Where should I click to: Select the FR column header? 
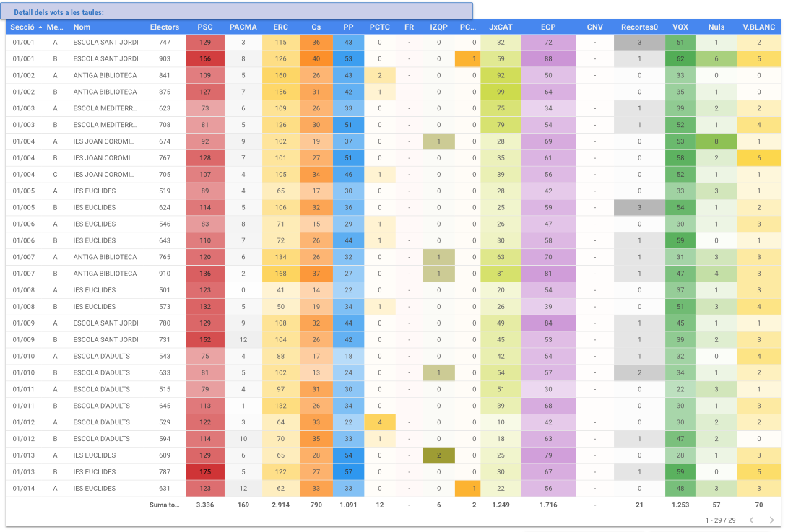(x=409, y=27)
